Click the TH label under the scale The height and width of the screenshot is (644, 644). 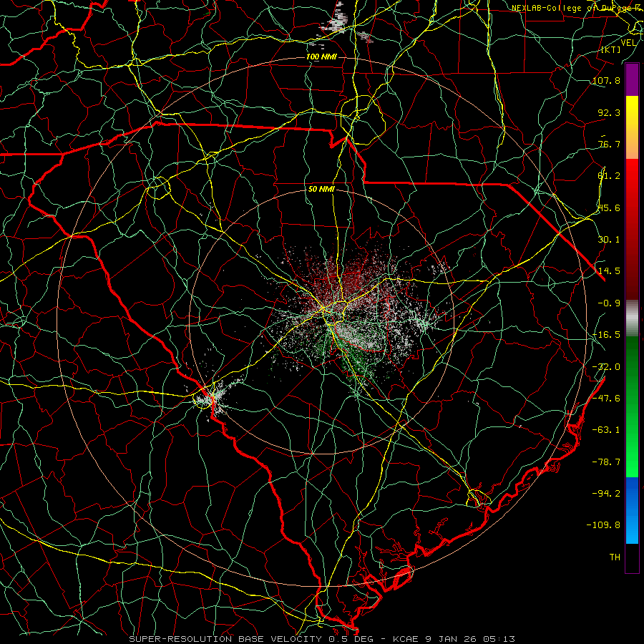pos(615,557)
